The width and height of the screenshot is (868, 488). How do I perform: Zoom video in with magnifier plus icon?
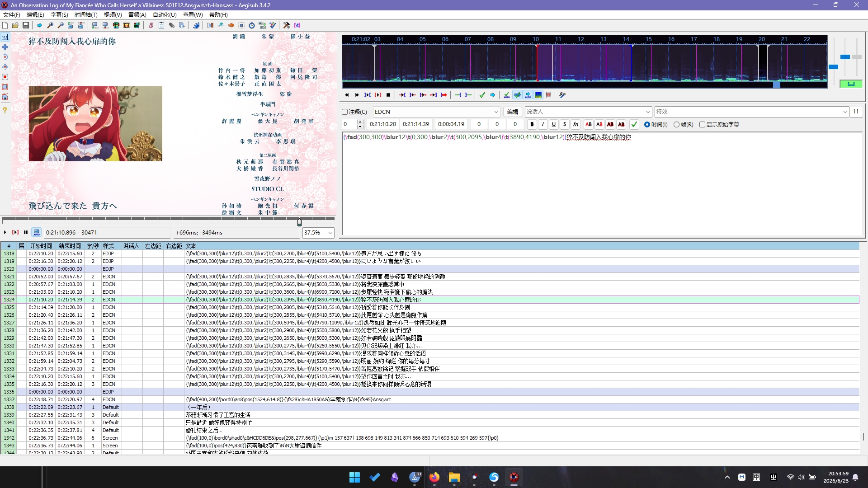50,25
